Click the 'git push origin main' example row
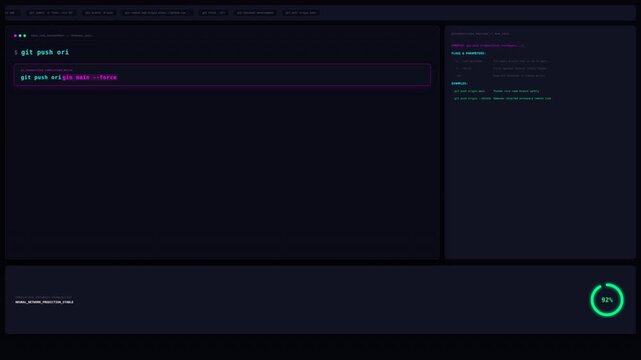Image resolution: width=641 pixels, height=360 pixels. tap(497, 91)
